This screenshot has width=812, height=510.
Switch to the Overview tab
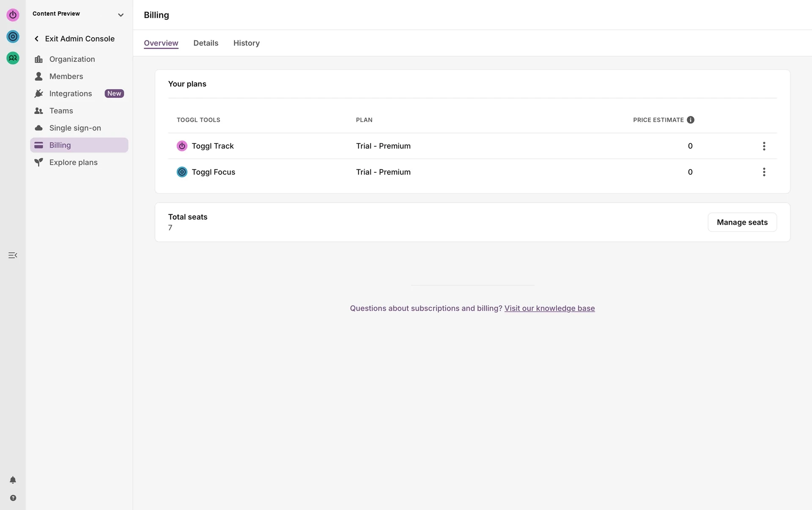[x=161, y=43]
